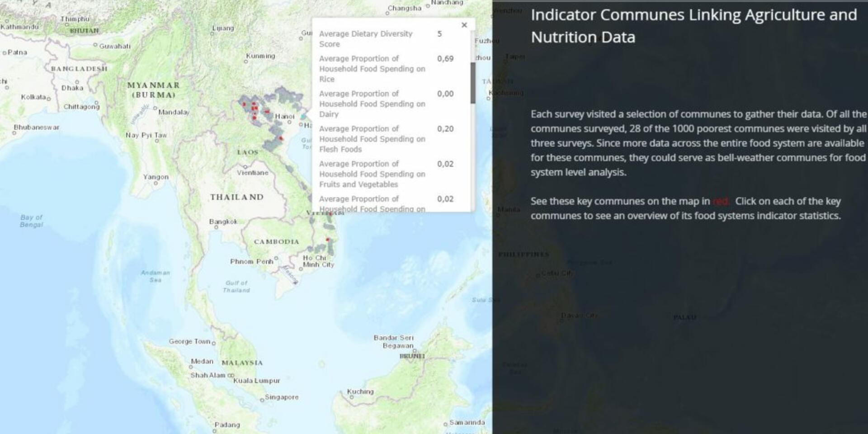868x434 pixels.
Task: Click the 0,00 value for Dairy
Action: click(x=445, y=94)
